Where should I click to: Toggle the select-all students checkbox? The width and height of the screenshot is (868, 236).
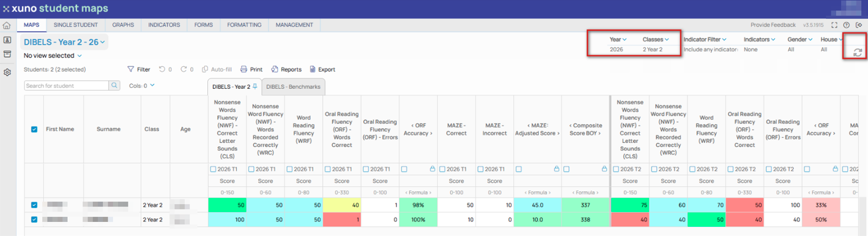coord(34,129)
